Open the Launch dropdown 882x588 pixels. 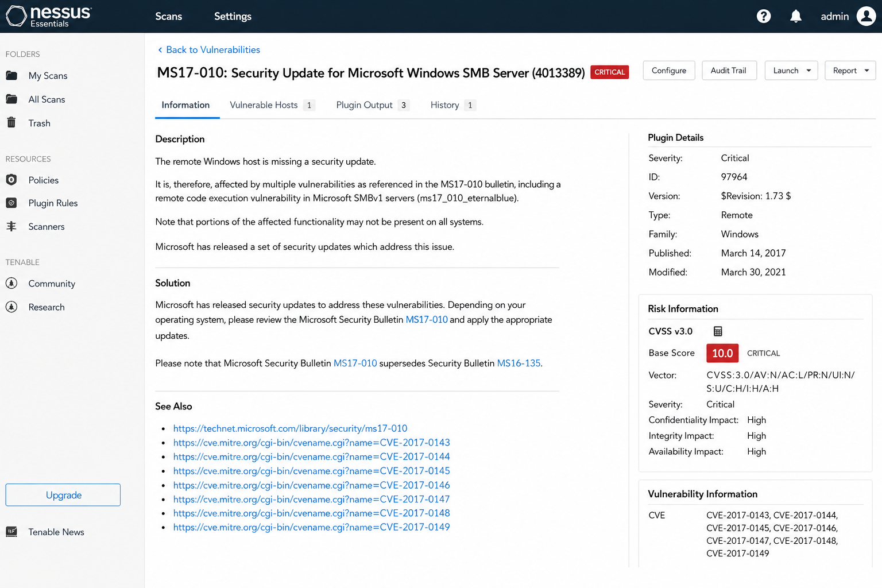pos(791,71)
